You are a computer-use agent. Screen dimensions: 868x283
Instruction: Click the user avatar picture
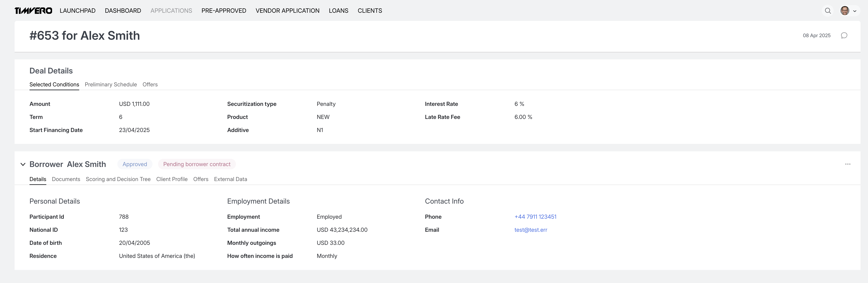point(844,11)
